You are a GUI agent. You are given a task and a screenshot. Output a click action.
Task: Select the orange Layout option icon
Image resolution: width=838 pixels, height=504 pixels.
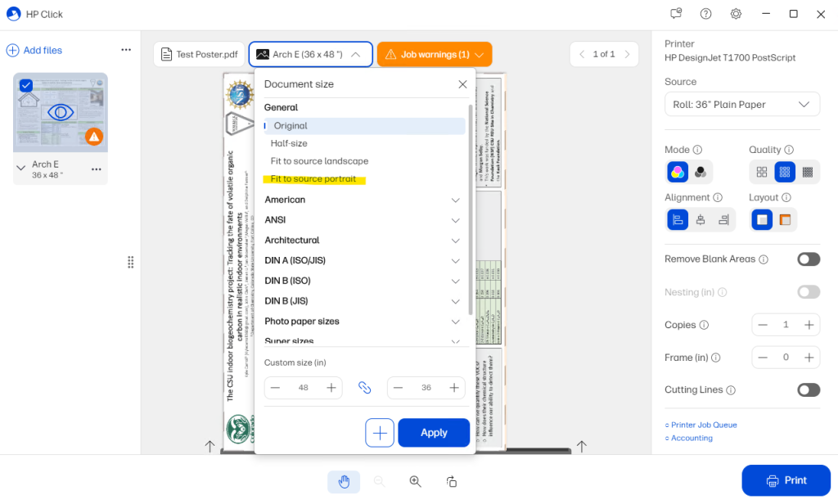pos(785,219)
